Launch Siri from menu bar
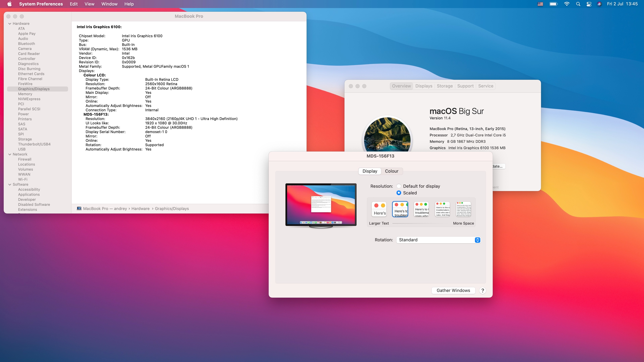This screenshot has height=362, width=644. pyautogui.click(x=599, y=4)
